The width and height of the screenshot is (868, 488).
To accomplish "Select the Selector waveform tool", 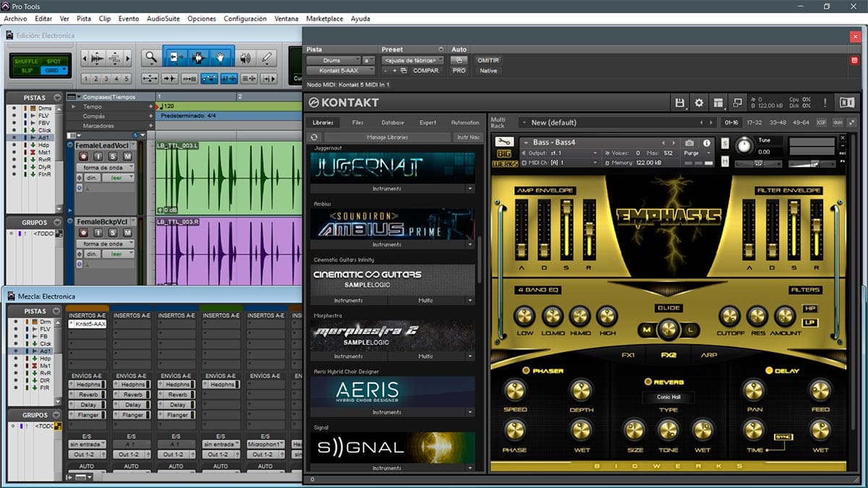I will click(197, 58).
